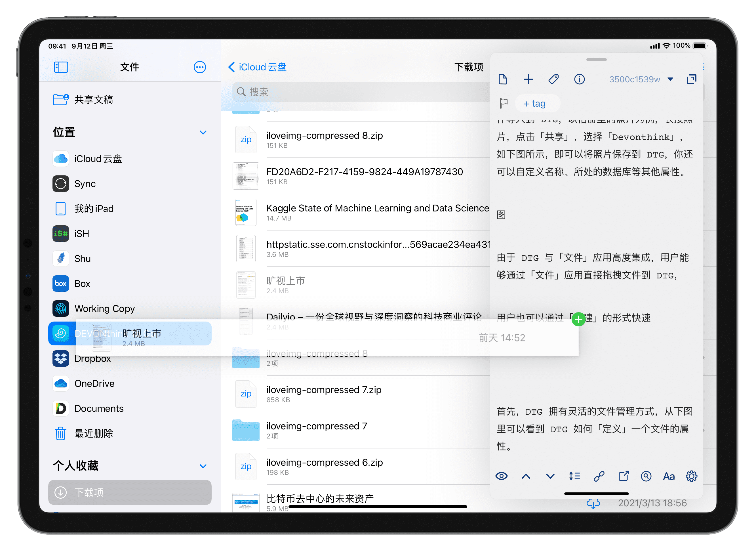This screenshot has height=552, width=756.
Task: Open note in new window icon
Action: (692, 79)
